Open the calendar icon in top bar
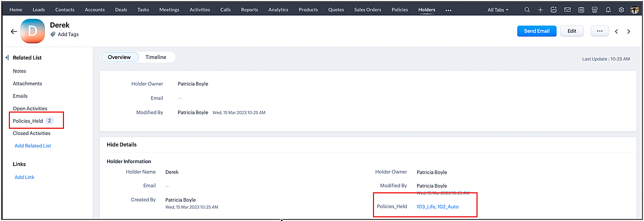644x221 pixels. coord(581,10)
